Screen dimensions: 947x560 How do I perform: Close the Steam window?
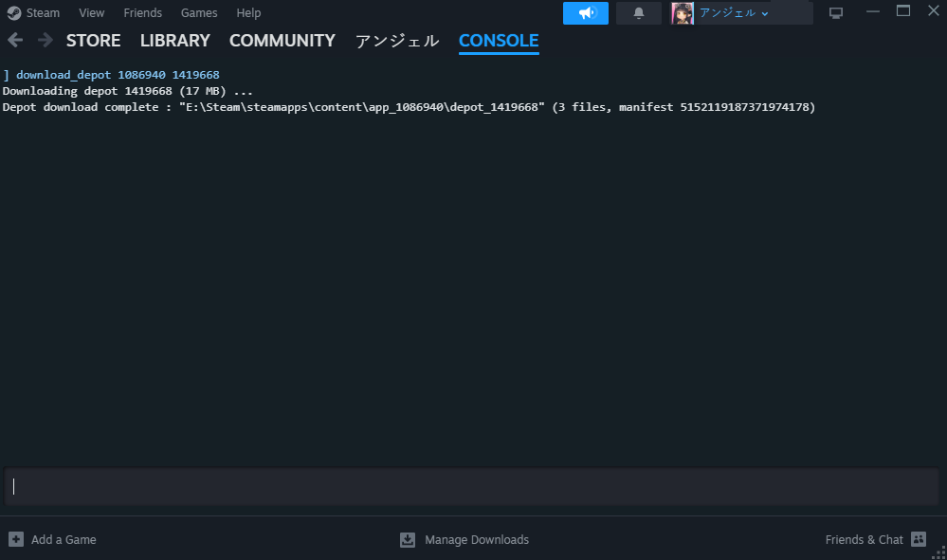(933, 10)
